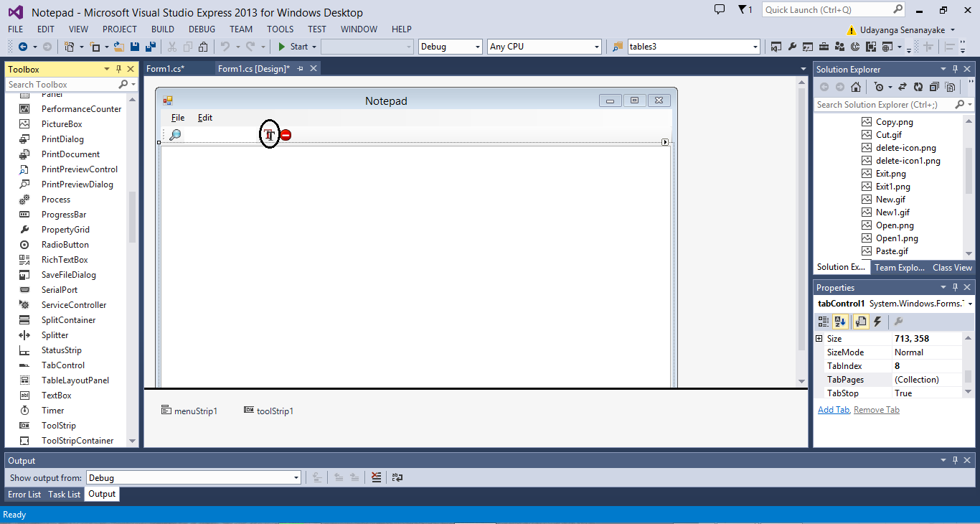Select TabControl in the Toolbox
980x524 pixels.
[63, 365]
